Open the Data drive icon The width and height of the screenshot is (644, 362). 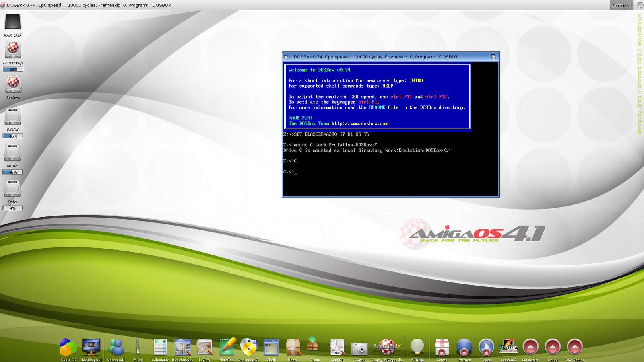12,189
